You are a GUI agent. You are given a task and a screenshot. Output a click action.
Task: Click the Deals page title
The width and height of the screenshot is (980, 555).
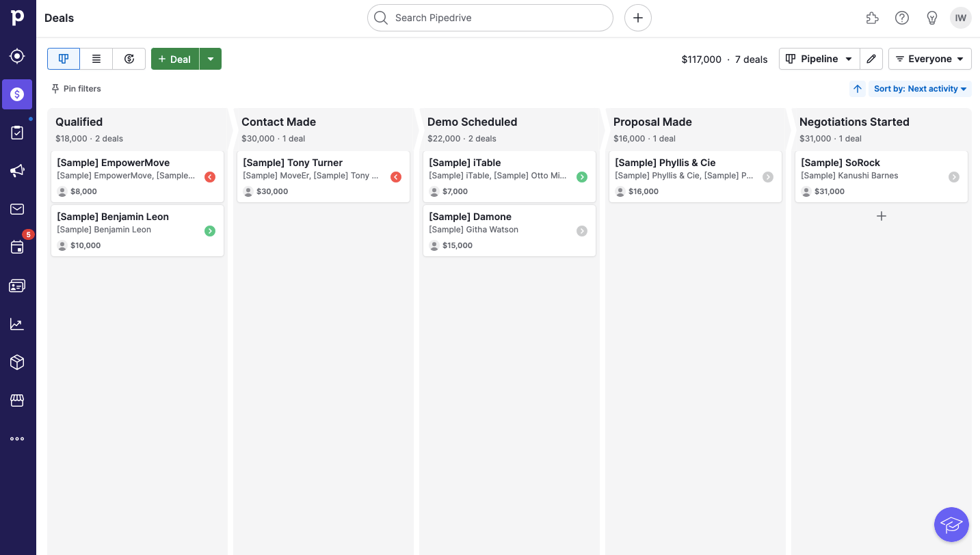coord(59,18)
